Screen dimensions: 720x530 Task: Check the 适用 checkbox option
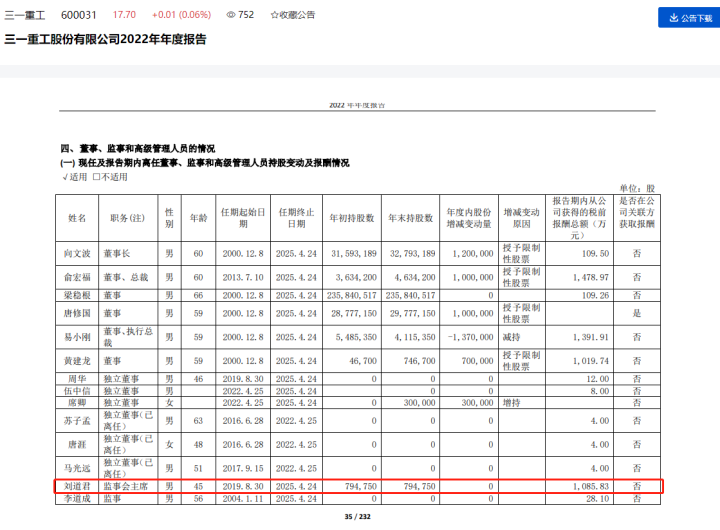coord(74,177)
